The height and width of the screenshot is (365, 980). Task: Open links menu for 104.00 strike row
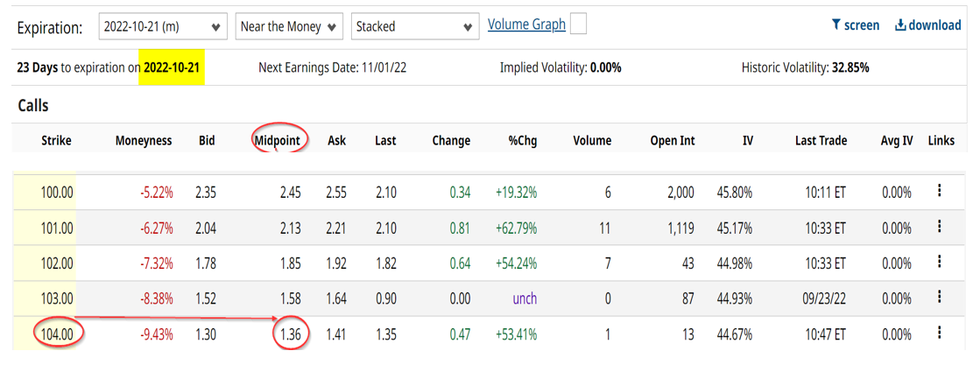pos(939,332)
